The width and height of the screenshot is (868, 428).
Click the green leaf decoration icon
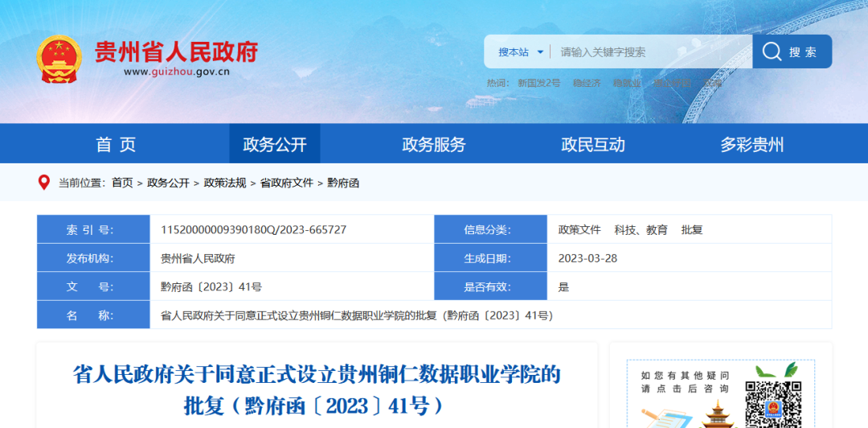pos(776,370)
